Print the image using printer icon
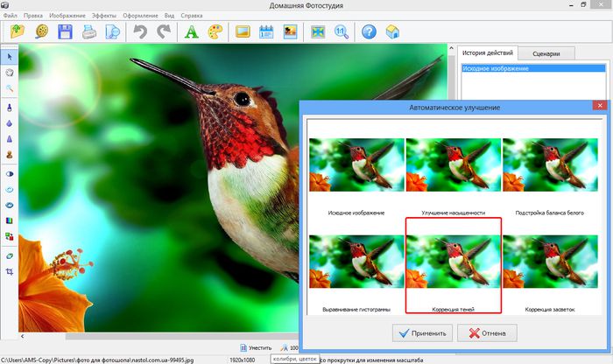 click(89, 31)
